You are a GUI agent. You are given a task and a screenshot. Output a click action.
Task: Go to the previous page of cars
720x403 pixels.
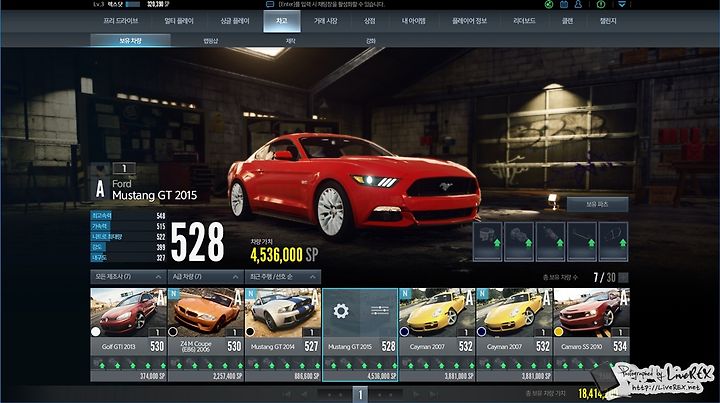[x=304, y=394]
